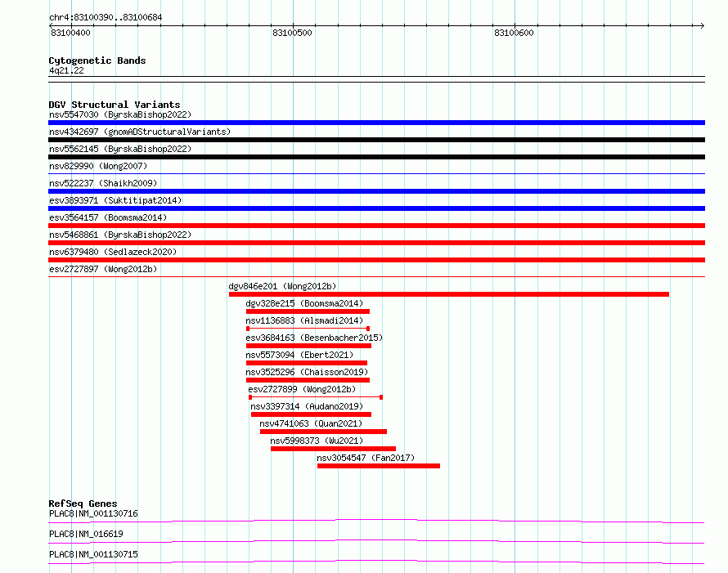Open the nsv5562145 (ByrskaBishop2022) variant label
Viewport: 728px width, 573px height.
pyautogui.click(x=120, y=149)
